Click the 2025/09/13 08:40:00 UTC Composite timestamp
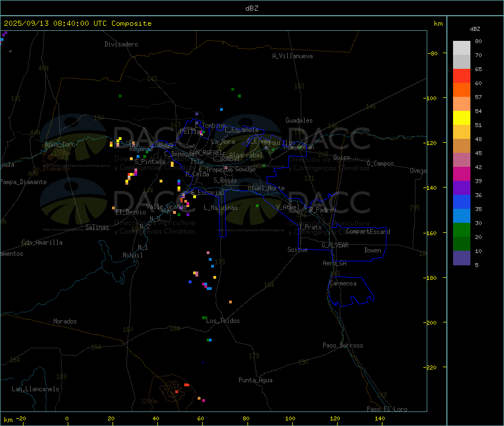This screenshot has height=426, width=504. 77,24
